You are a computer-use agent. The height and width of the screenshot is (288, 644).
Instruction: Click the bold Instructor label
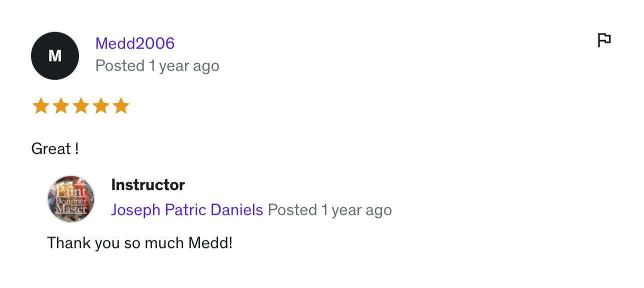[x=148, y=185]
